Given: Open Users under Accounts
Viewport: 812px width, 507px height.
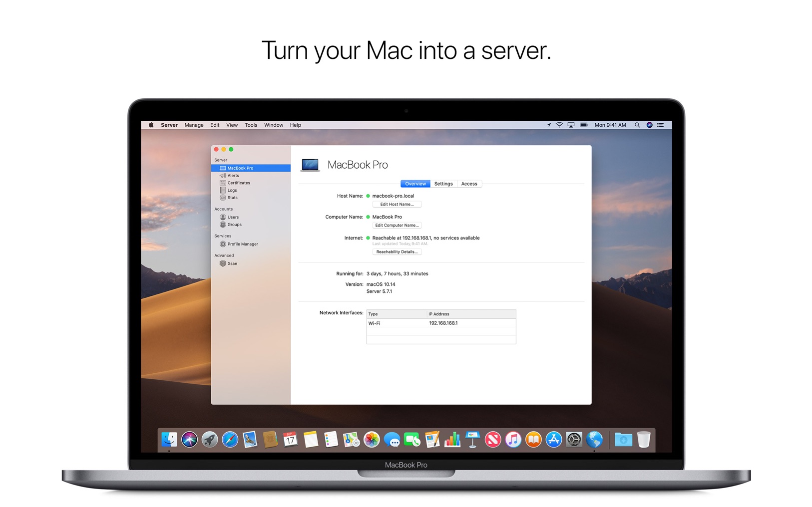Looking at the screenshot, I should [x=233, y=217].
